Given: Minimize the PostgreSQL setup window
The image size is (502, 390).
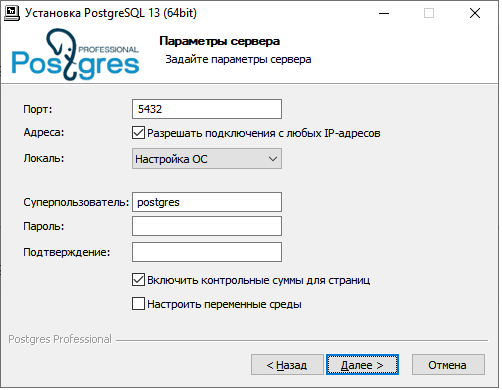Looking at the screenshot, I should (x=384, y=13).
